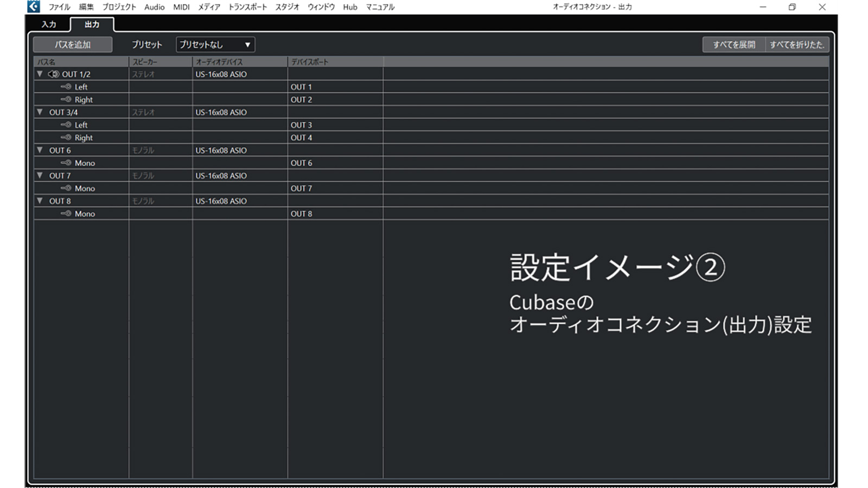Collapse the OUT 7 bus
Viewport: 868px width, 488px height.
tap(40, 175)
